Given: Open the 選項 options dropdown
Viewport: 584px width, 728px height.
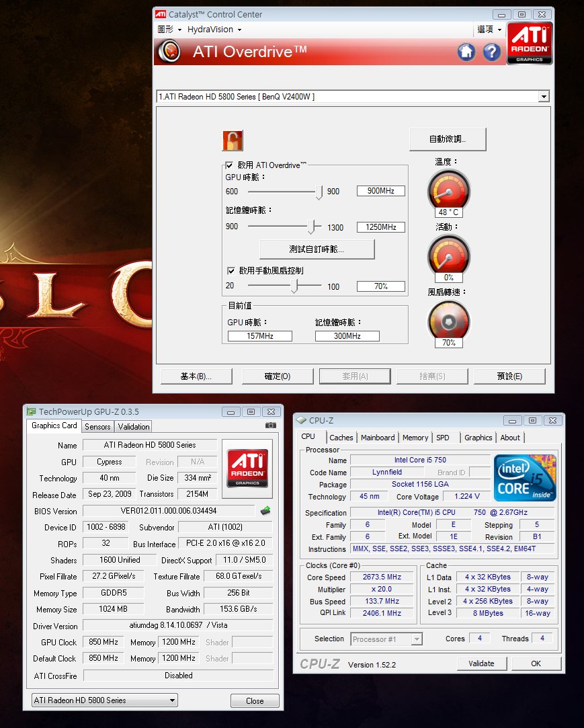Looking at the screenshot, I should (490, 30).
